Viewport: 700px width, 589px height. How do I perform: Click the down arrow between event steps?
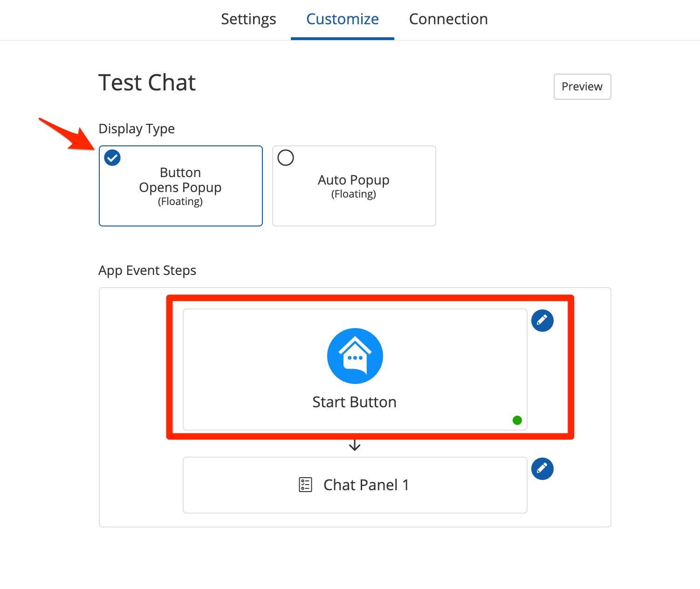355,445
